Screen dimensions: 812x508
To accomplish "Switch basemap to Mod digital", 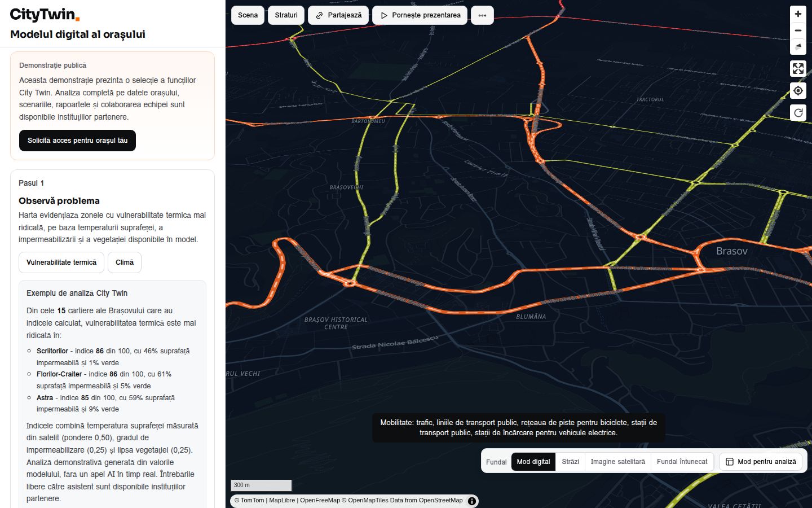I will [x=533, y=462].
